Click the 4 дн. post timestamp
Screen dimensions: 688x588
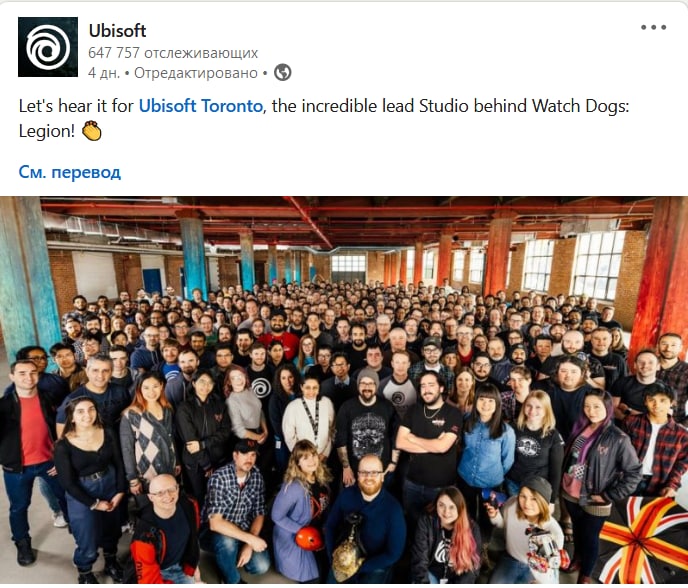click(x=104, y=73)
